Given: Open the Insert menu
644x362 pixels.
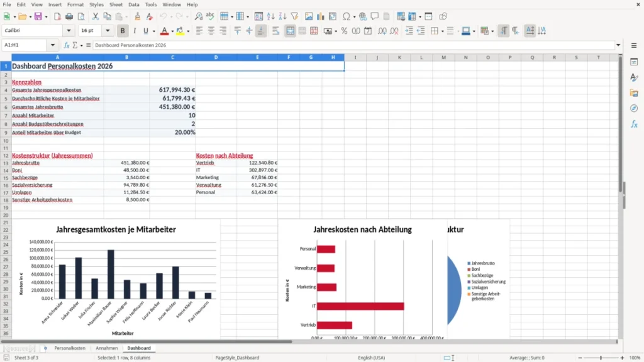Looking at the screenshot, I should 55,4.
